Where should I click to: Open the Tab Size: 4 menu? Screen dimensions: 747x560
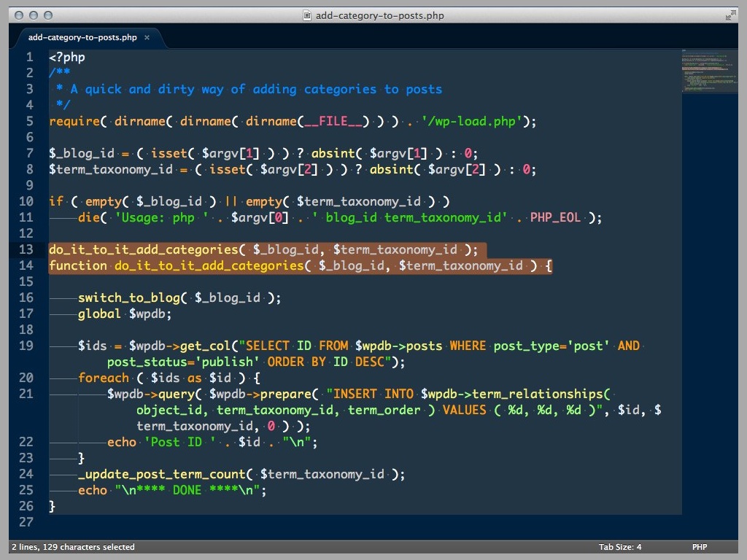pyautogui.click(x=620, y=547)
